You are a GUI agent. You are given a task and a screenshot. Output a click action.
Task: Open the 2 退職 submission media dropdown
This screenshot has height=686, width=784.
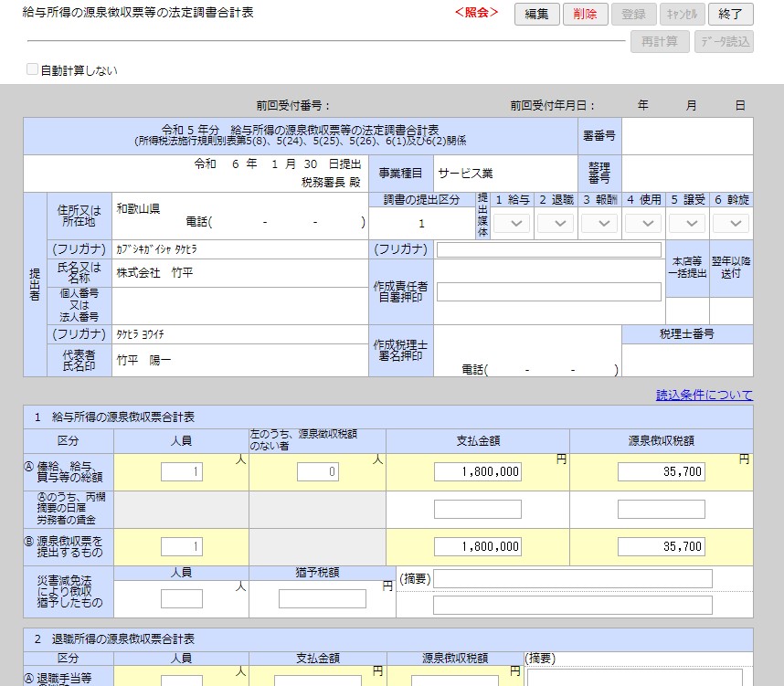[x=556, y=223]
